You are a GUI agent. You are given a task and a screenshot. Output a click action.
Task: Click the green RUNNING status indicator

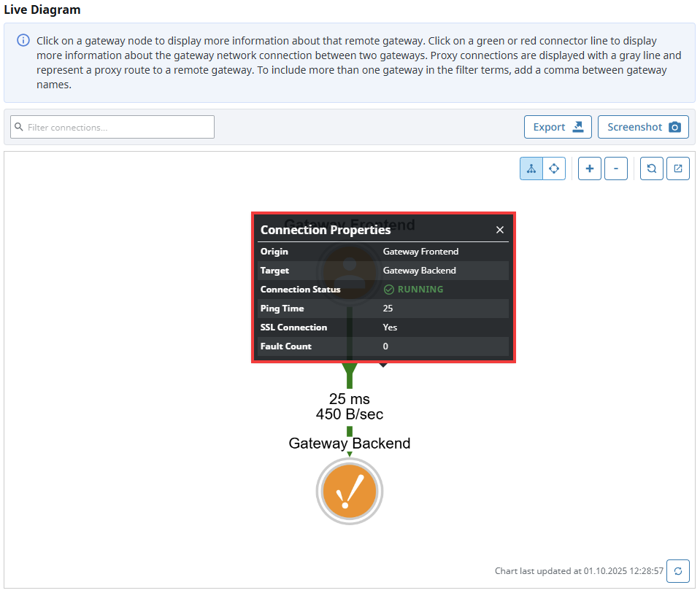coord(412,289)
